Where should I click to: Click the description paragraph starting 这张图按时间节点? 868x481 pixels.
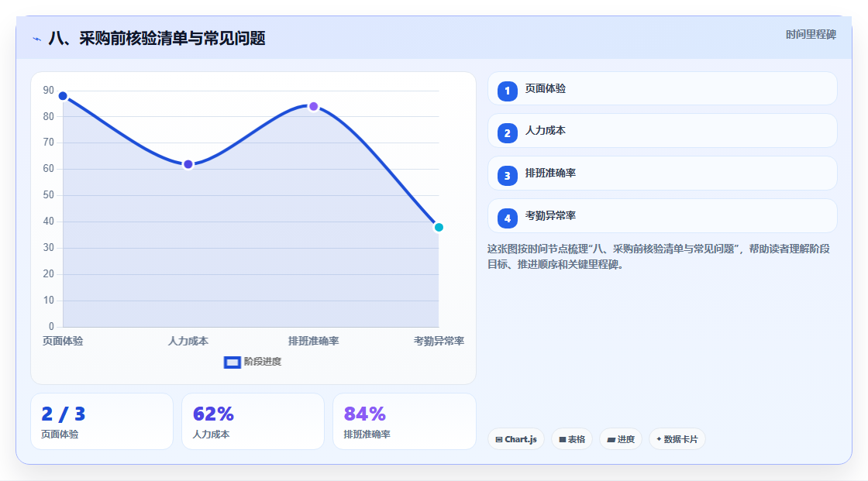tap(658, 256)
